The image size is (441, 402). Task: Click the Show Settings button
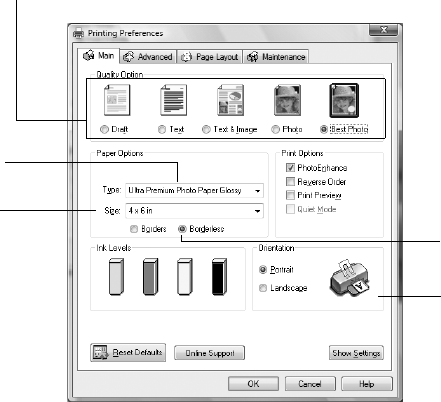356,353
